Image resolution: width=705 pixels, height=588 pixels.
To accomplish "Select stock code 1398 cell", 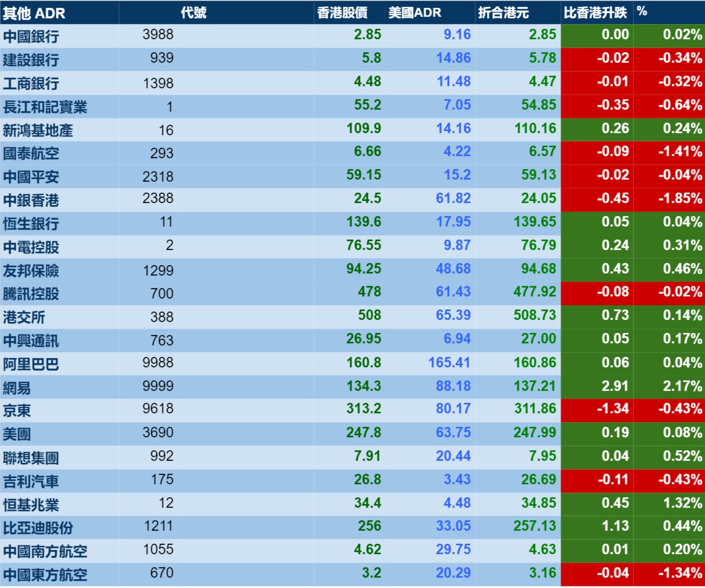I will pyautogui.click(x=158, y=83).
